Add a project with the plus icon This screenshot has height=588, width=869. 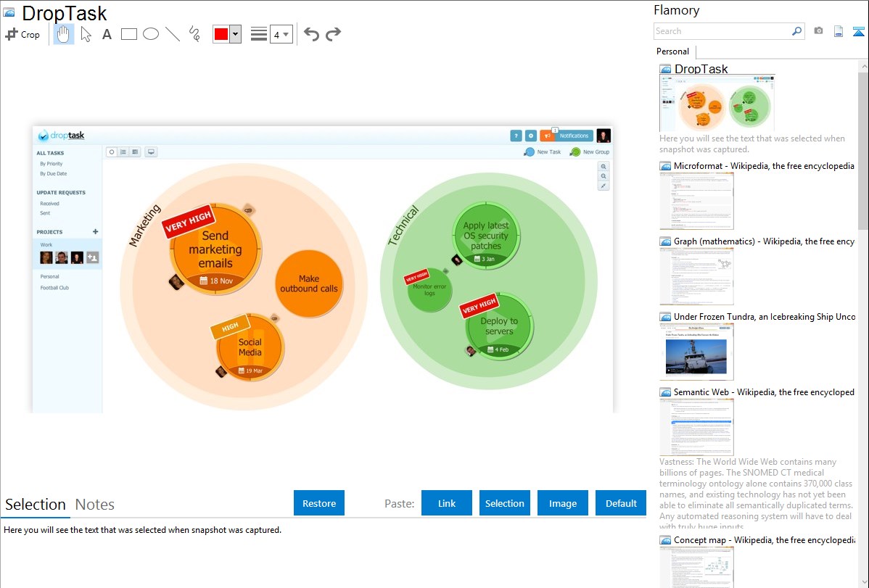(x=95, y=232)
